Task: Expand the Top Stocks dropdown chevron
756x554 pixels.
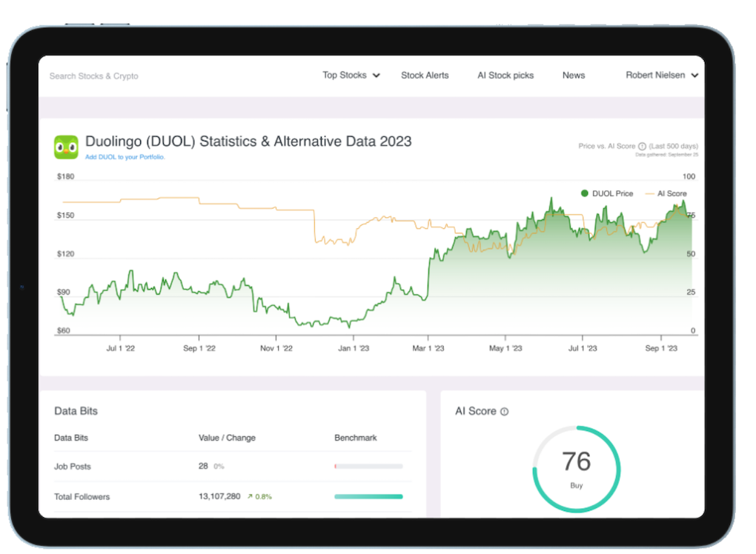Action: point(377,76)
